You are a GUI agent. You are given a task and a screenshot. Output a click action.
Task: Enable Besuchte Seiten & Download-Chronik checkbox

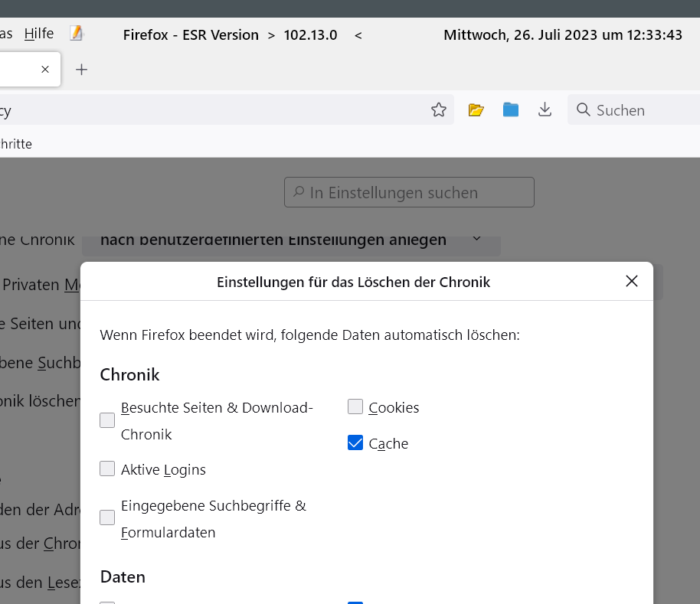(x=107, y=420)
